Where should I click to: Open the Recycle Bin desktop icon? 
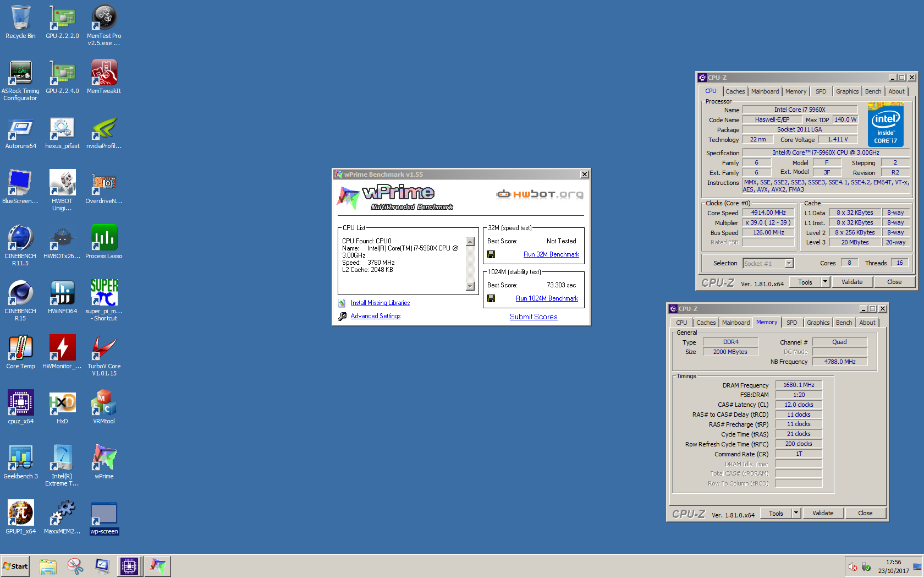pos(20,22)
